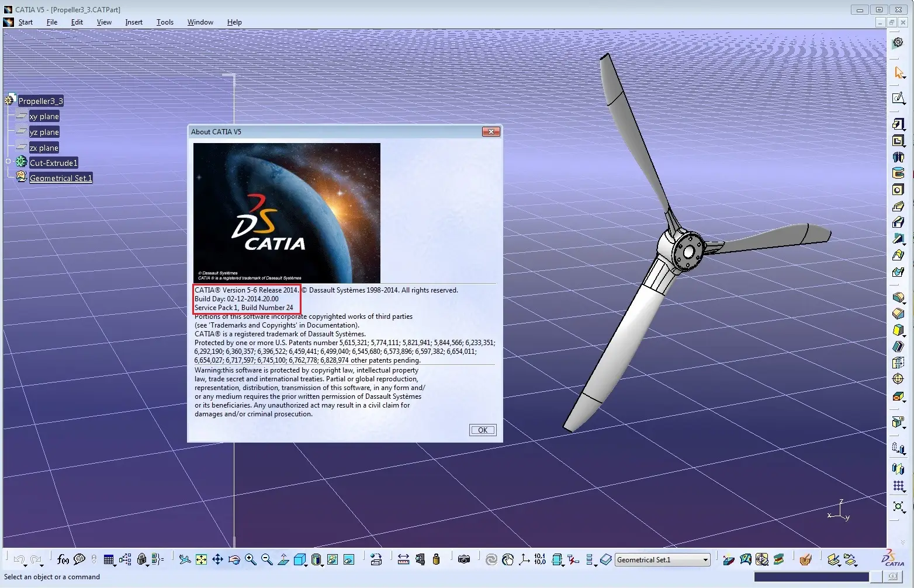Screen dimensions: 914x588
Task: Click the Pad tool icon
Action: [899, 124]
